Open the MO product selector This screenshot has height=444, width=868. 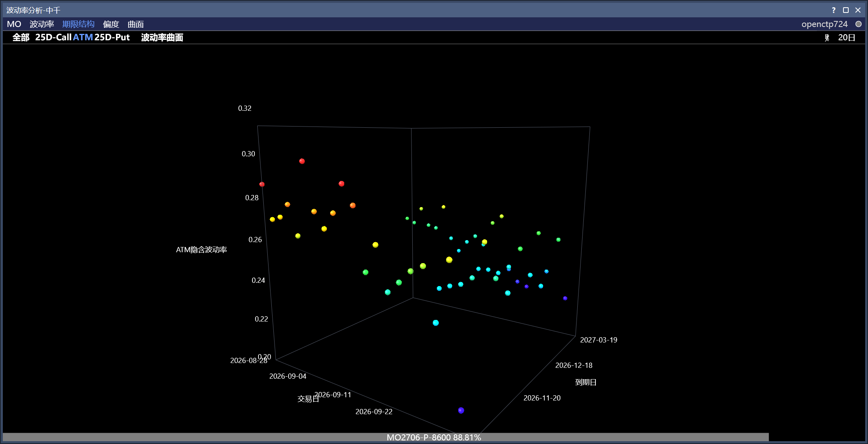click(x=14, y=24)
